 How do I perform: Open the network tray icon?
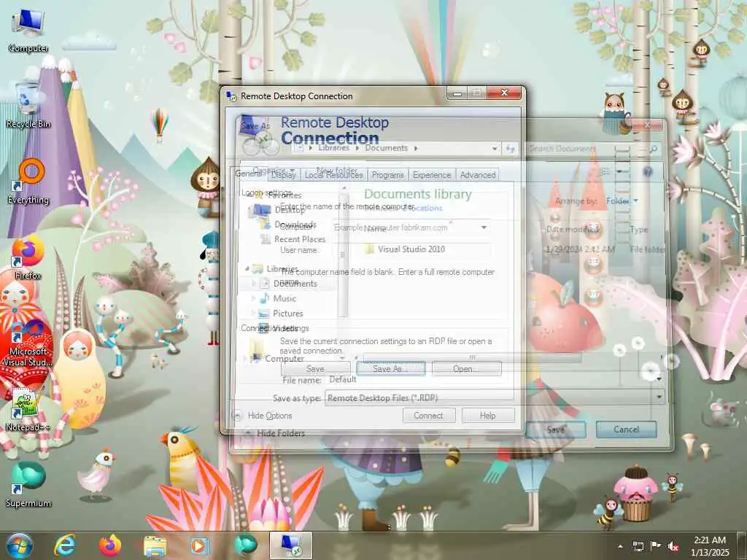[638, 546]
